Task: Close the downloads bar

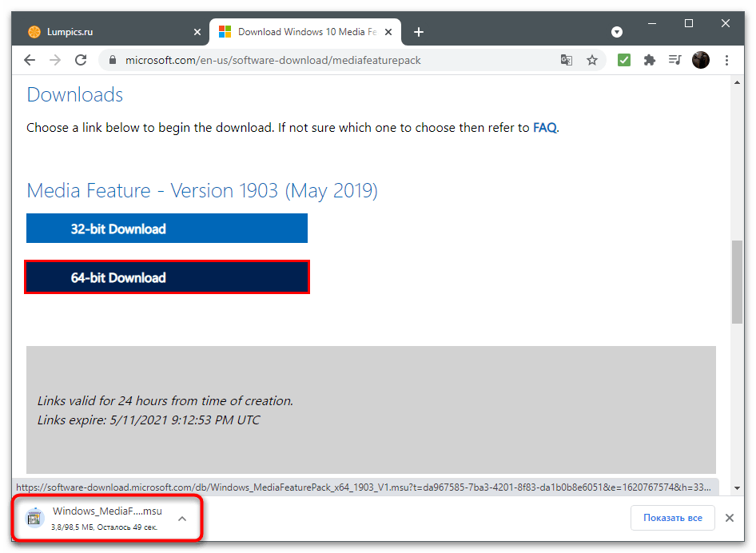Action: [729, 518]
